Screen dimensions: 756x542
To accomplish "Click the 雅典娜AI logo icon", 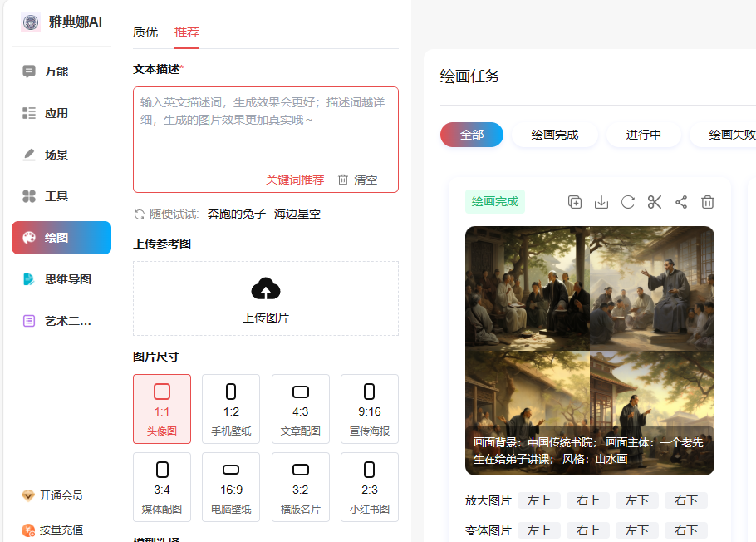I will click(x=31, y=22).
